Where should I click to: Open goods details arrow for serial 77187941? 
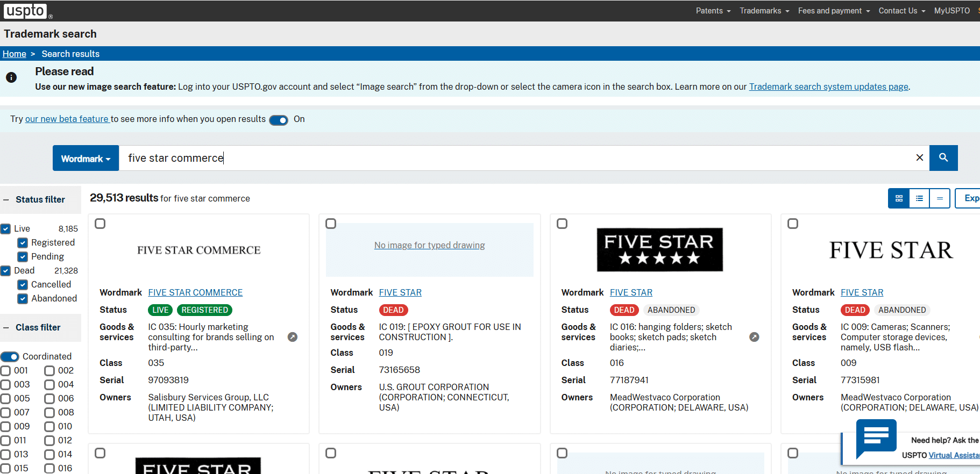point(755,337)
